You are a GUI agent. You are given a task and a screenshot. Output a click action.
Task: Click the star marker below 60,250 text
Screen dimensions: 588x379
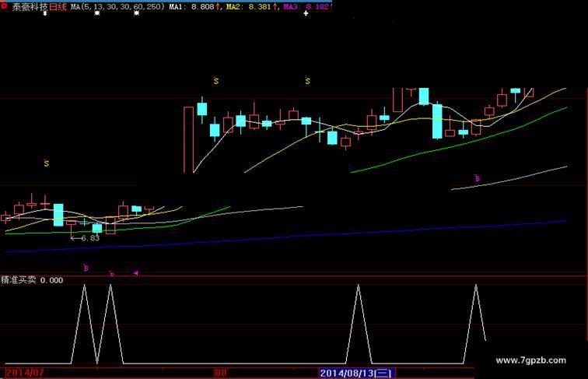point(137,13)
